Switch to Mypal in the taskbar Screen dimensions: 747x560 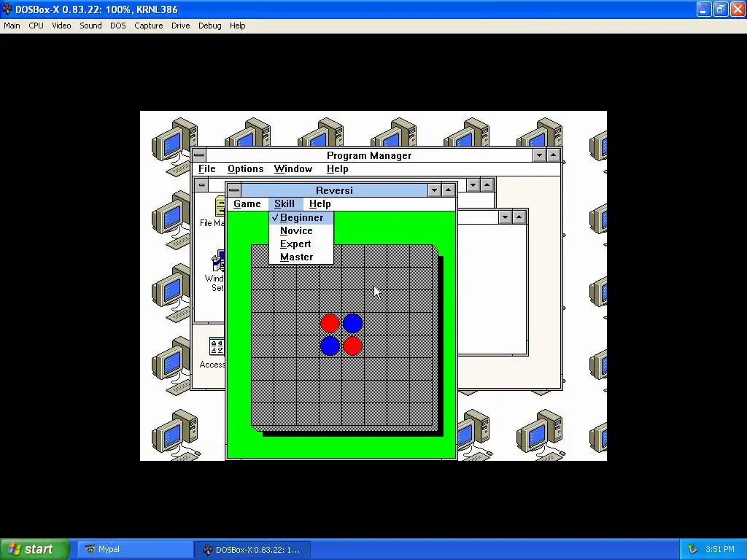[135, 550]
